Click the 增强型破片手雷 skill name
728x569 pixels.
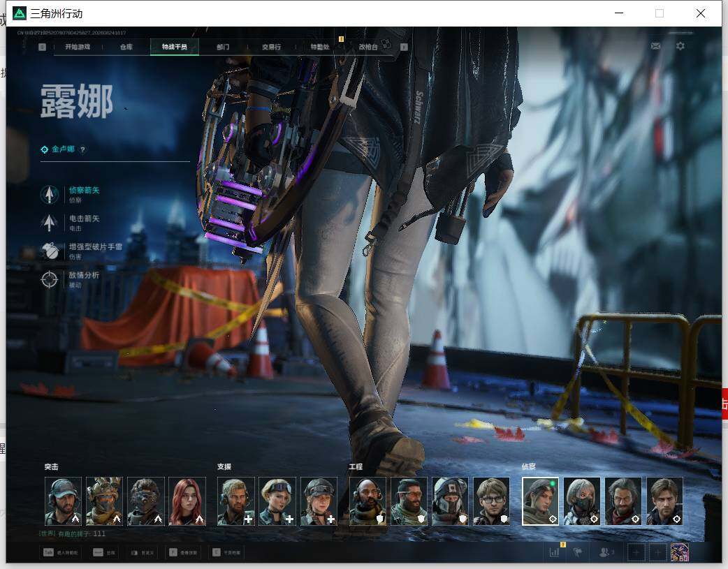[96, 246]
